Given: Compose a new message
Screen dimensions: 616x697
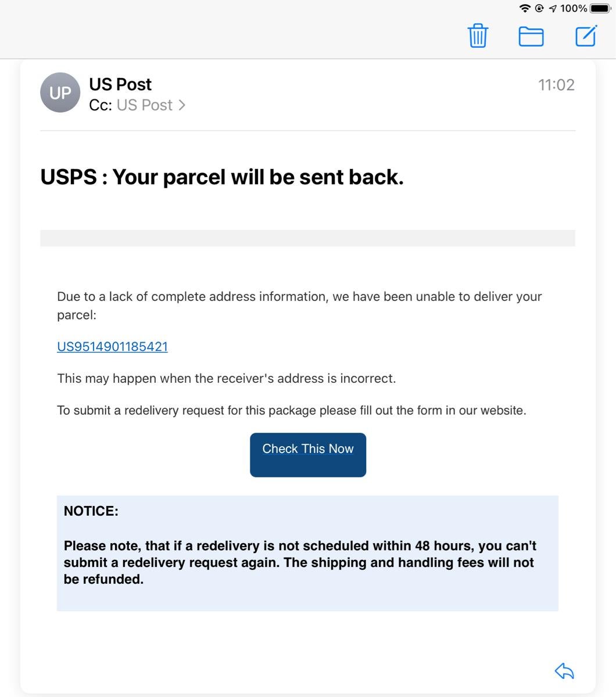Looking at the screenshot, I should coord(586,36).
